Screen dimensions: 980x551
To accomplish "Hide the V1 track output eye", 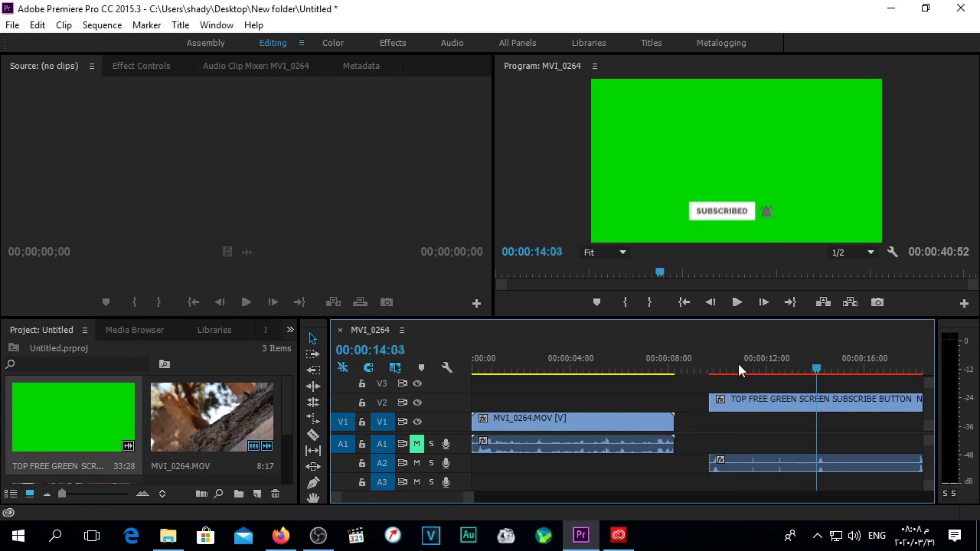I will (x=417, y=422).
